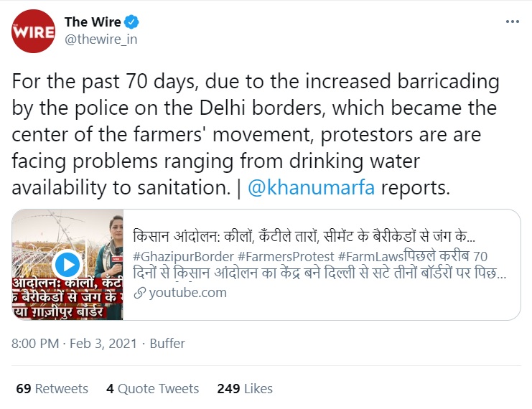Open the tweet's more options menu
The width and height of the screenshot is (532, 409).
(x=512, y=22)
